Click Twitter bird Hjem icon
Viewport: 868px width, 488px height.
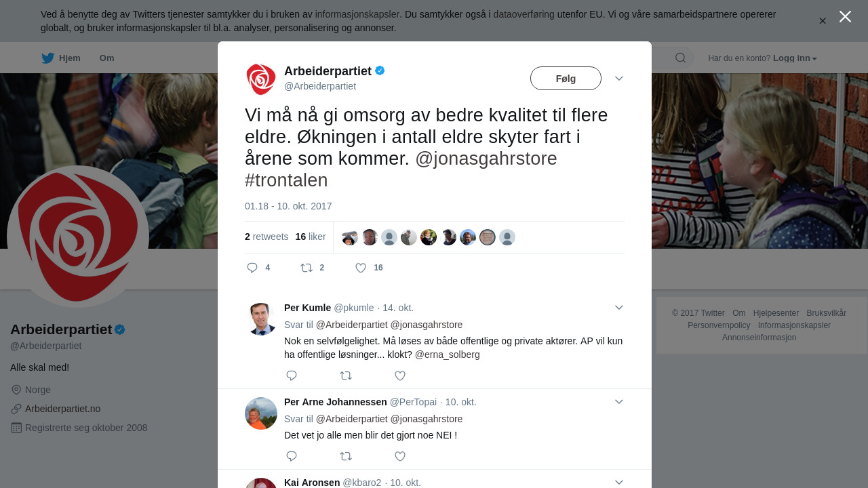[x=48, y=58]
